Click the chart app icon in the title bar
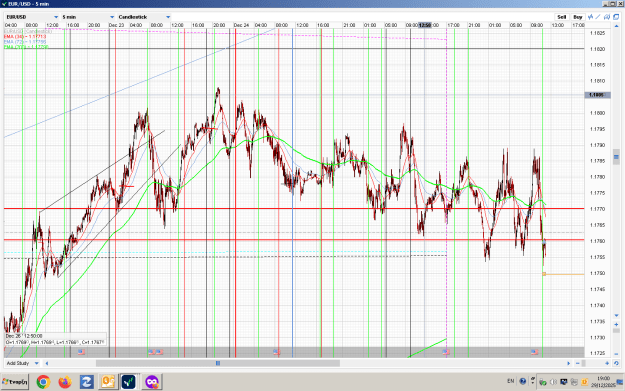This screenshot has width=625, height=391. (4, 4)
